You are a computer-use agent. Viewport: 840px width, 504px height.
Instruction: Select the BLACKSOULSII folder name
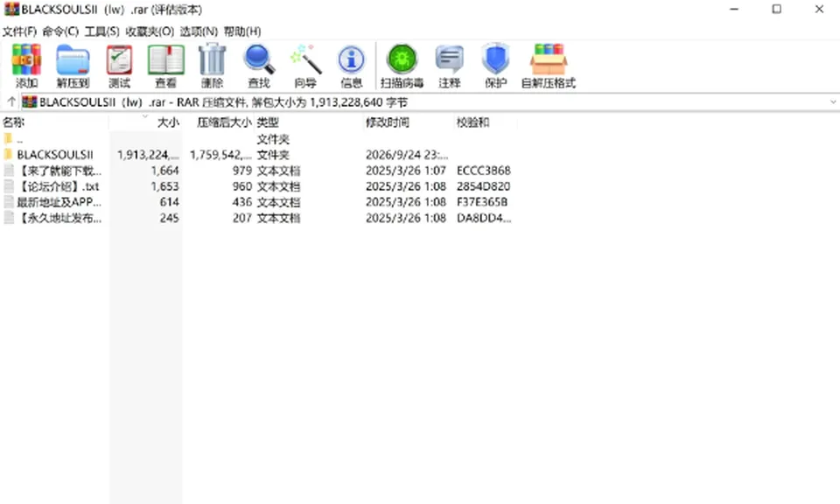coord(55,155)
